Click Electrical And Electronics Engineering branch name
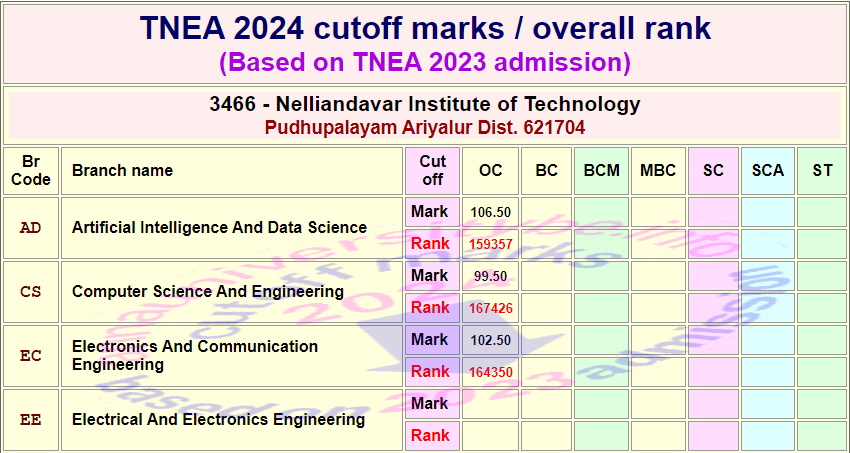This screenshot has height=453, width=850. point(218,420)
